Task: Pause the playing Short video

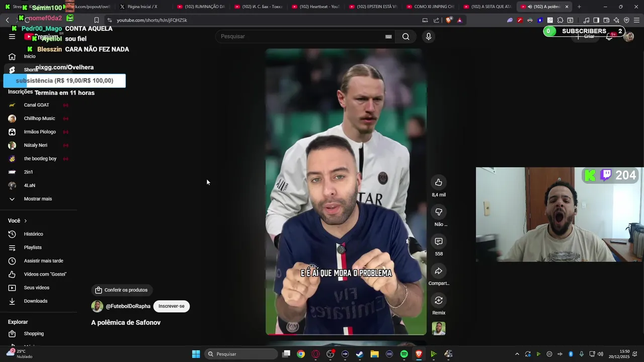Action: 346,192
